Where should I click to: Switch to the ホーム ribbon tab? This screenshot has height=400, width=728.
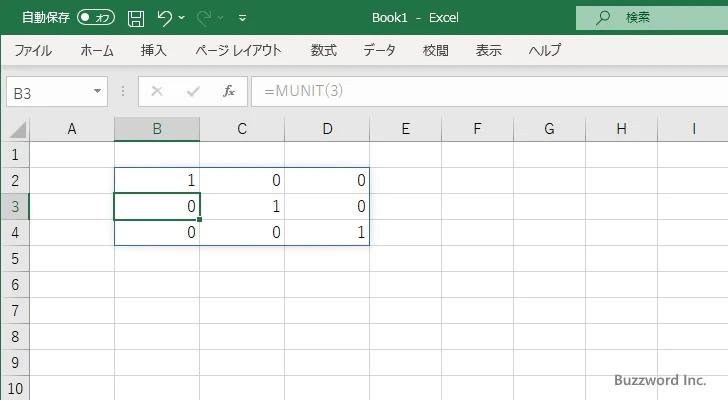(x=97, y=50)
